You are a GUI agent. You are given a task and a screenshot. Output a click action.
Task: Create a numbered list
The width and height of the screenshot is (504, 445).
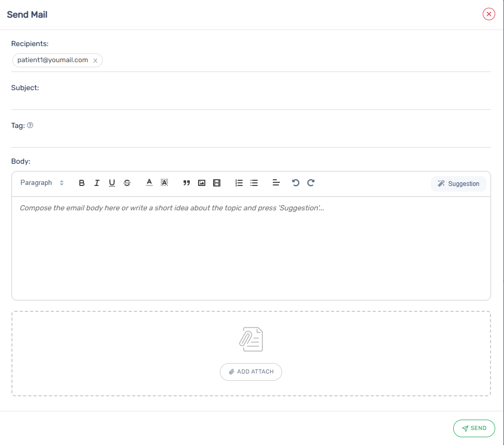239,183
